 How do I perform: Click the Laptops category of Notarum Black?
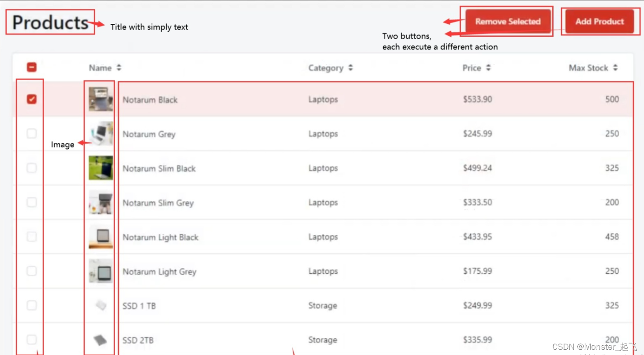click(x=323, y=100)
